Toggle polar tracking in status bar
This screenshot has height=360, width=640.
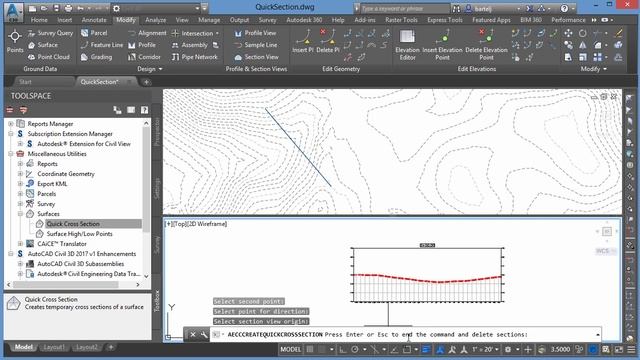[355, 349]
